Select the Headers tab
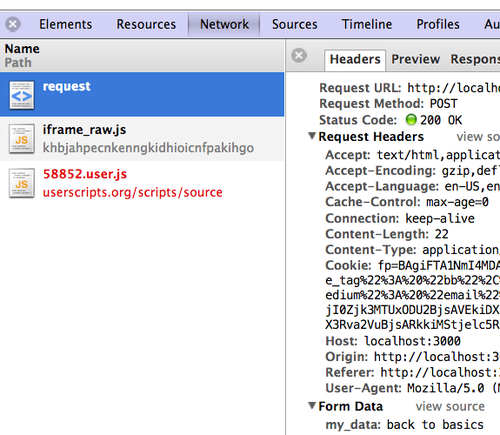 point(355,59)
